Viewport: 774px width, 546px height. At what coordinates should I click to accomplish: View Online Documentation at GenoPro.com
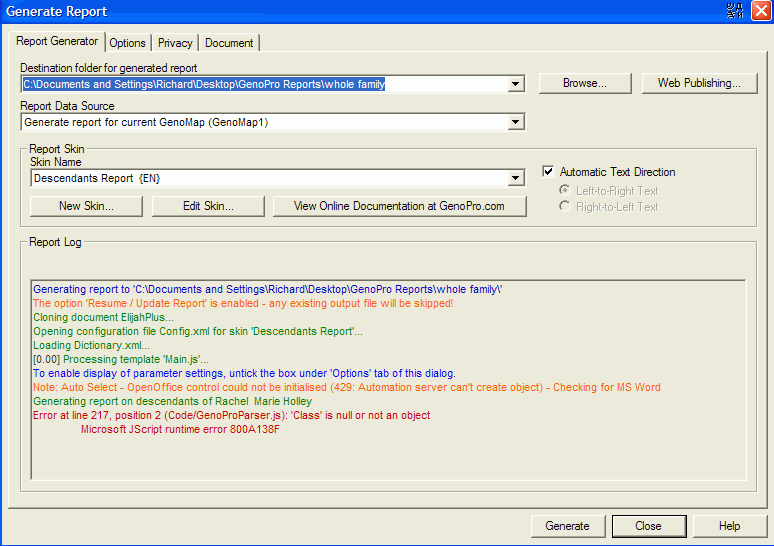point(398,206)
